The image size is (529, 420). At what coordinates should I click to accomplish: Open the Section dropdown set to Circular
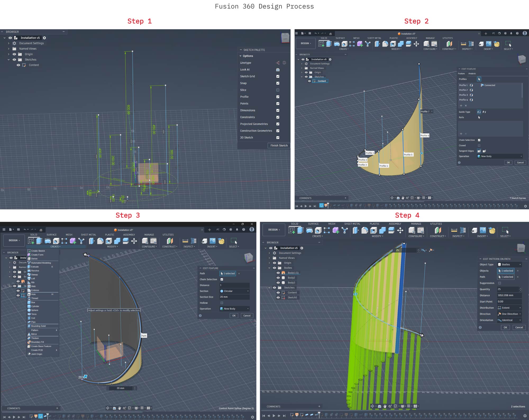pos(234,291)
